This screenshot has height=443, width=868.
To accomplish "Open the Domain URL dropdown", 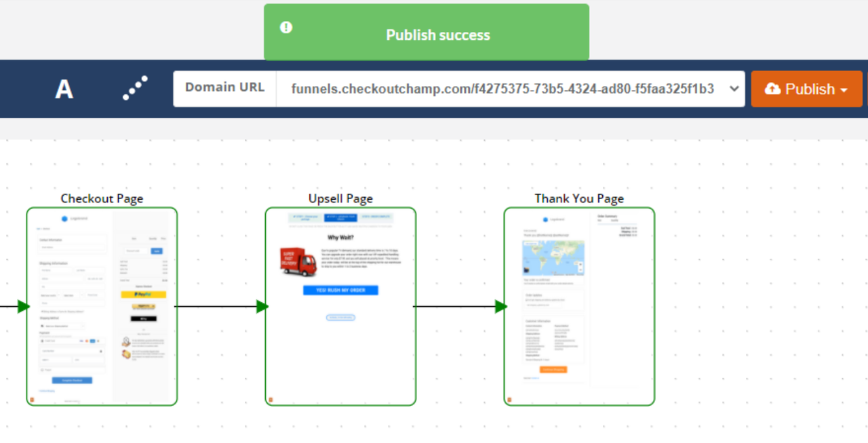I will point(733,89).
